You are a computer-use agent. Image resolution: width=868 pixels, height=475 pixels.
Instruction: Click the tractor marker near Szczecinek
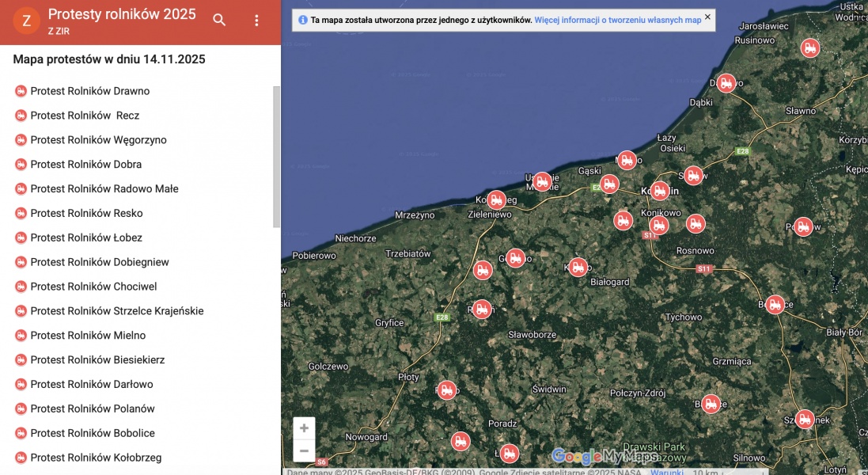(x=804, y=420)
